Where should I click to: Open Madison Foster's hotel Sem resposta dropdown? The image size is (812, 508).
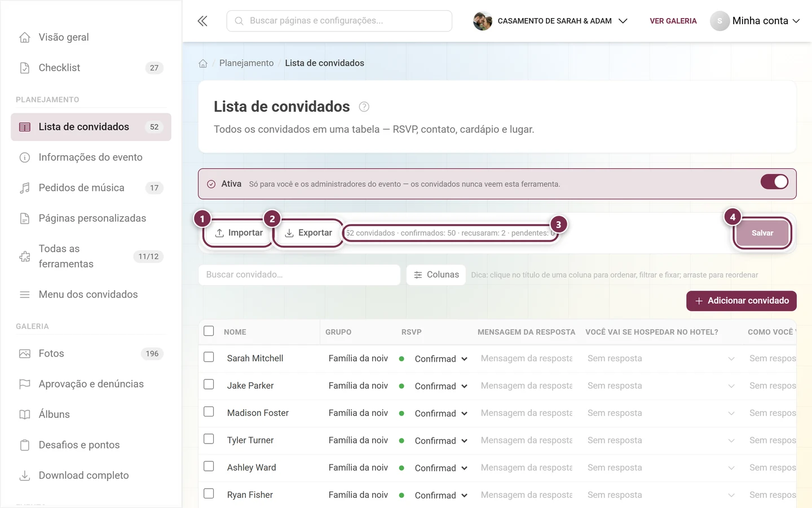661,413
